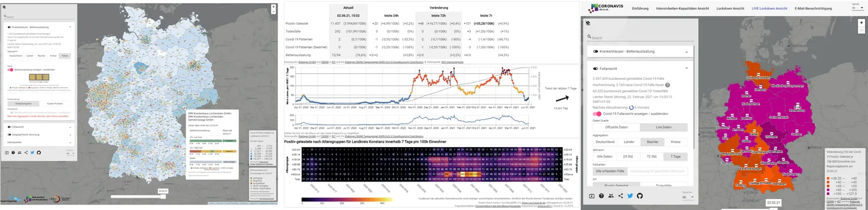Switch to Lockdown Ansicht in nav bar

[730, 8]
